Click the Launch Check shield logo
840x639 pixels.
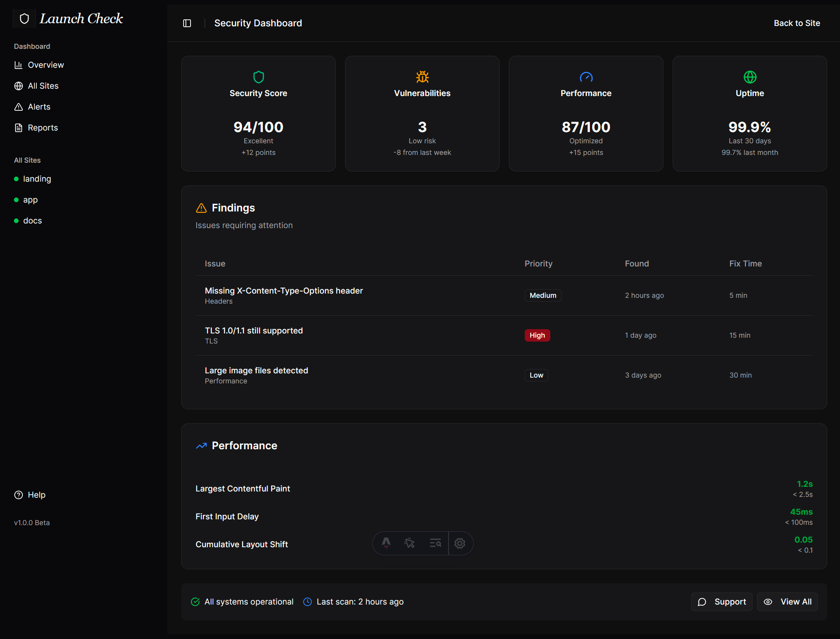(24, 18)
